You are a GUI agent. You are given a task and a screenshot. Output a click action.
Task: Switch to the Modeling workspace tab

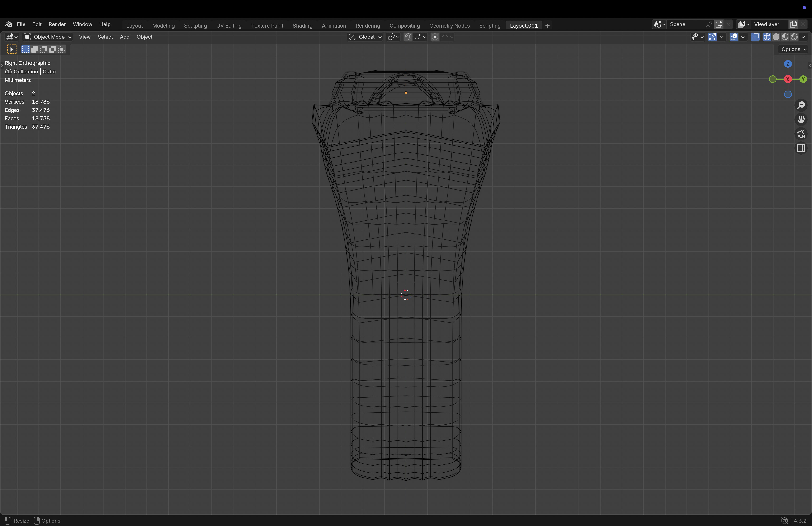pos(163,26)
